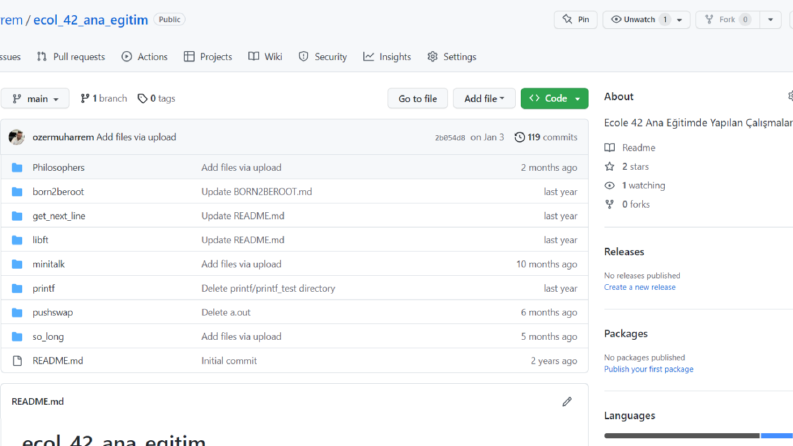This screenshot has width=793, height=446.
Task: Click the eye icon beside 1 watching
Action: click(x=609, y=186)
